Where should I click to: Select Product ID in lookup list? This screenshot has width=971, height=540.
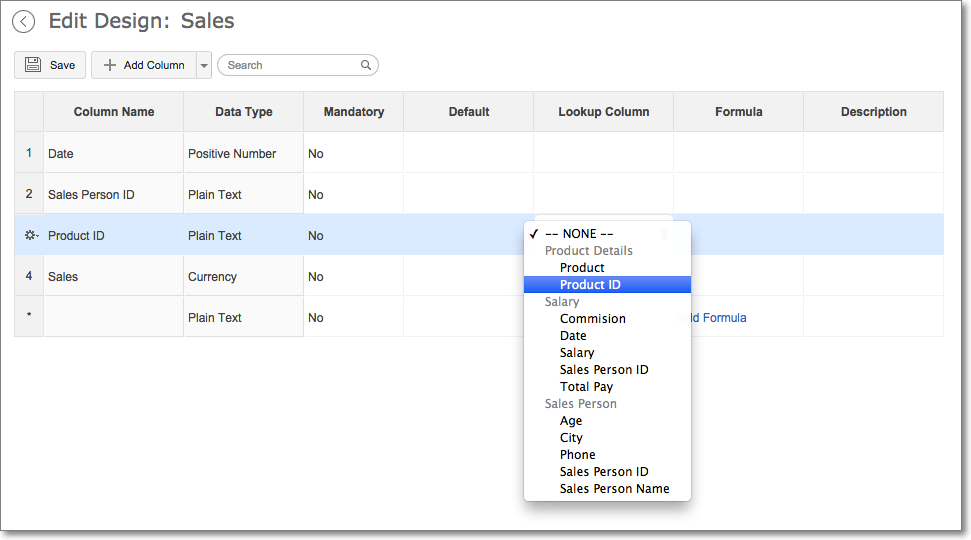coord(590,285)
